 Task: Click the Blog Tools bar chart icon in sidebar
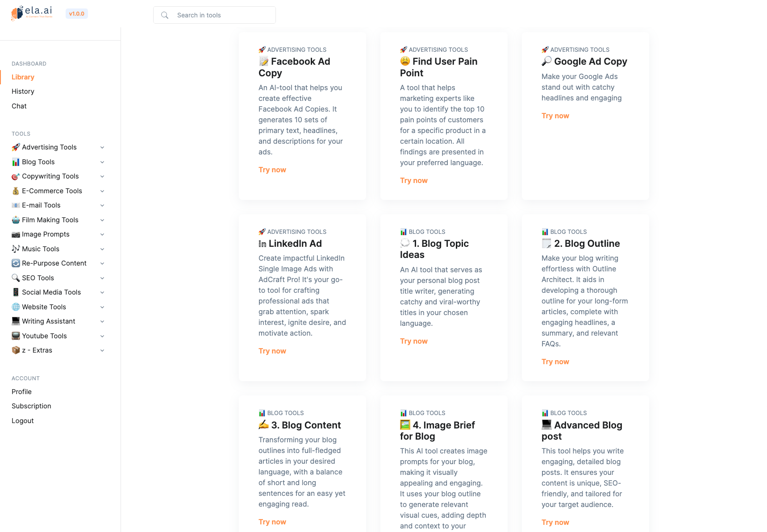(16, 162)
